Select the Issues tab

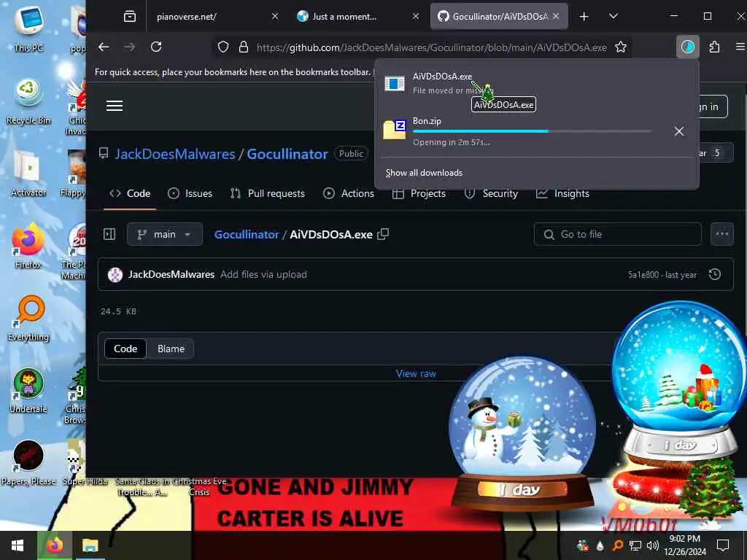tap(190, 193)
